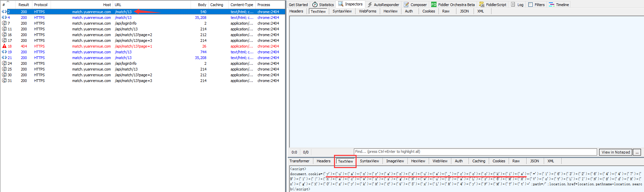Open the Statistics tab with clock icon
This screenshot has height=192, width=644.
point(315,5)
